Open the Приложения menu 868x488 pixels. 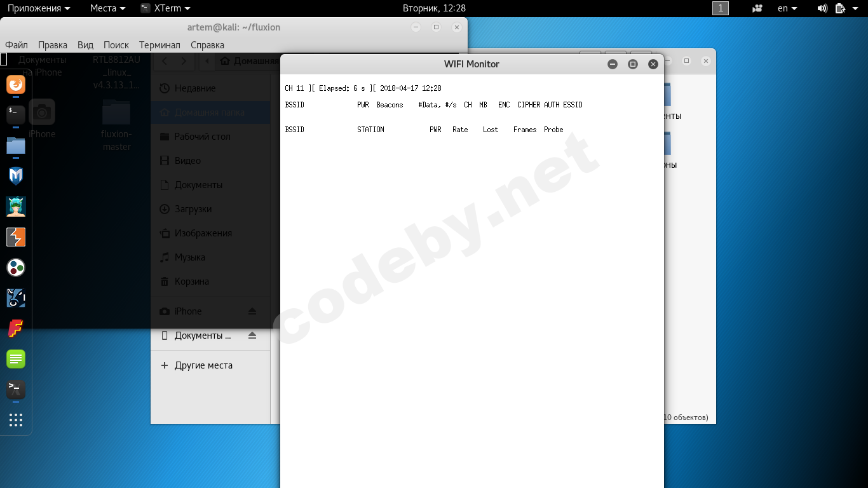click(x=39, y=8)
